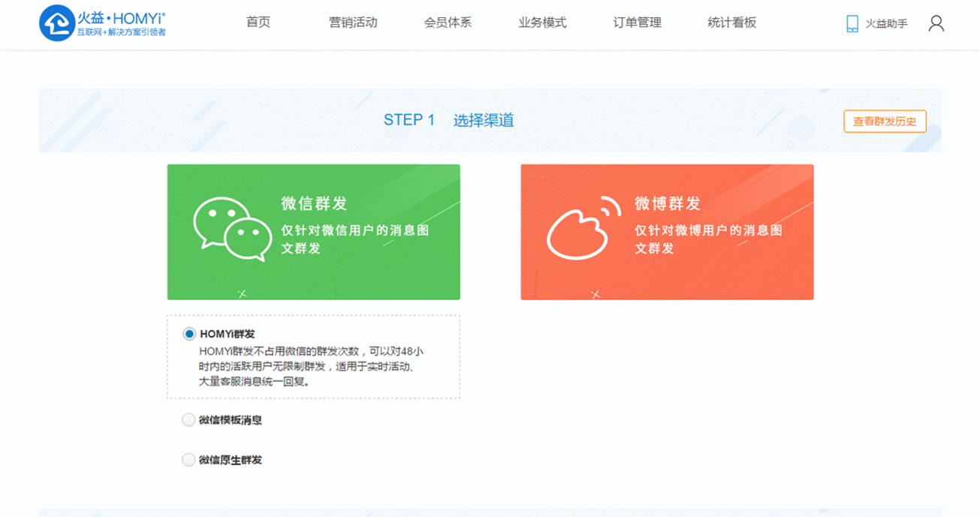Go to 会员体系 in navigation

(448, 23)
